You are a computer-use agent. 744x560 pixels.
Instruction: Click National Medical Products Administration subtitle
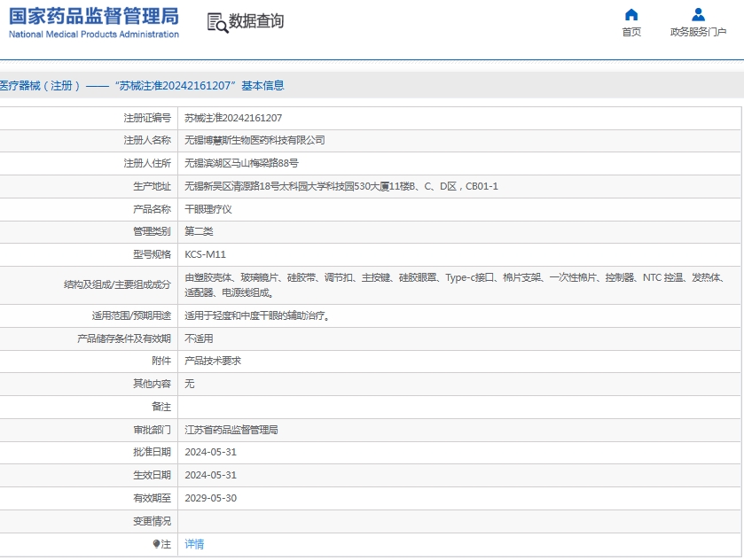point(94,35)
